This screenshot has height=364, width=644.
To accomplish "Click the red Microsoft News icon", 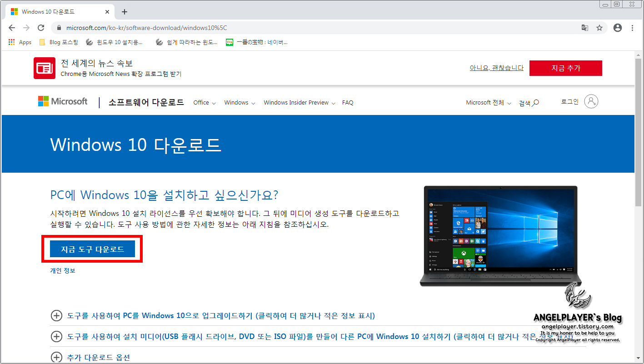I will click(45, 68).
